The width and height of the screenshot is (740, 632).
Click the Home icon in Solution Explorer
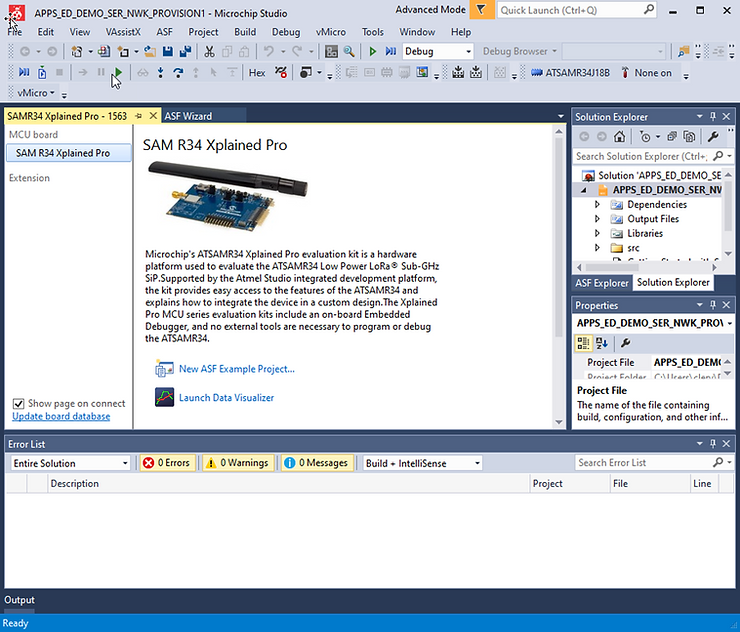(x=620, y=137)
